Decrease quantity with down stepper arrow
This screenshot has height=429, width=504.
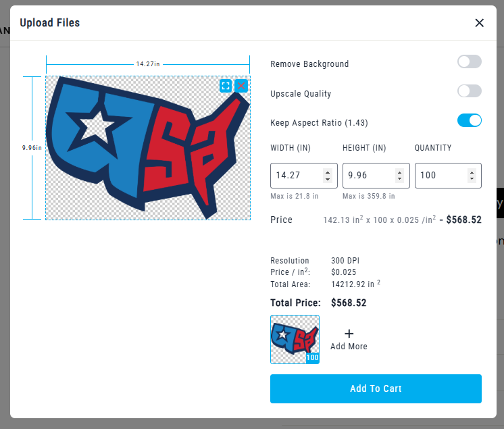point(472,179)
